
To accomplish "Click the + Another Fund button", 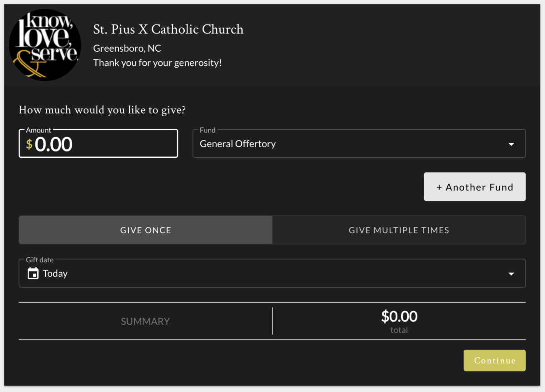I will 475,186.
